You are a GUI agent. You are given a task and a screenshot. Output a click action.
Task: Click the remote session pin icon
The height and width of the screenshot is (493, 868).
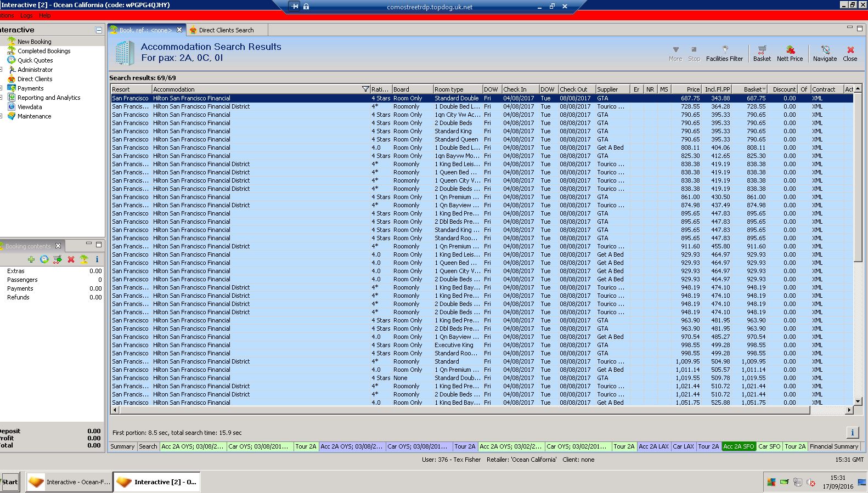point(295,7)
